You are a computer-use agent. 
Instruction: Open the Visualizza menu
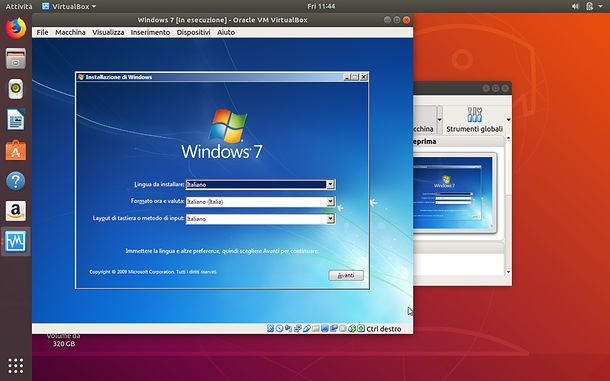coord(108,32)
